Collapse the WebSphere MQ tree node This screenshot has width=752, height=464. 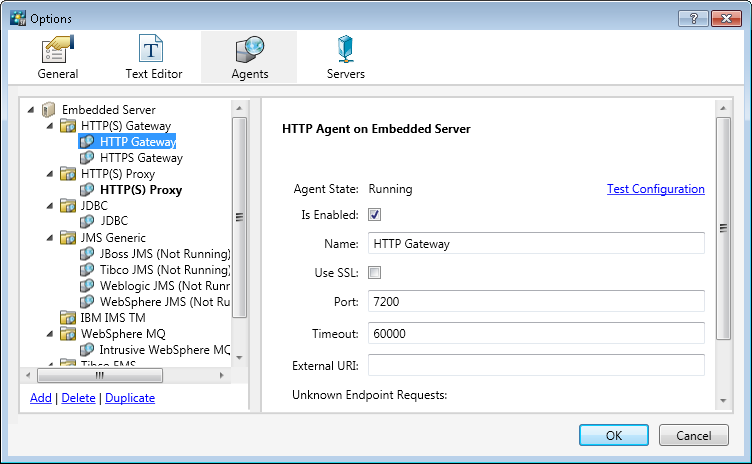coord(49,333)
